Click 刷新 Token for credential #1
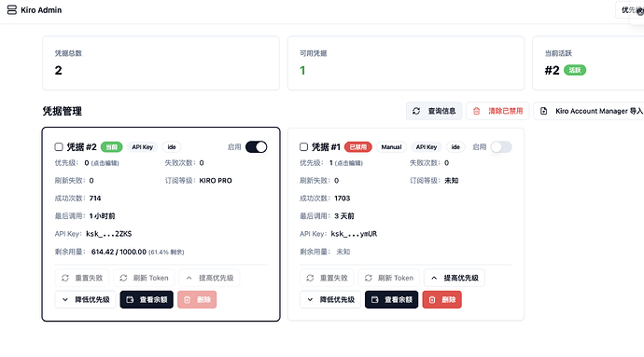This screenshot has height=357, width=644. (389, 278)
